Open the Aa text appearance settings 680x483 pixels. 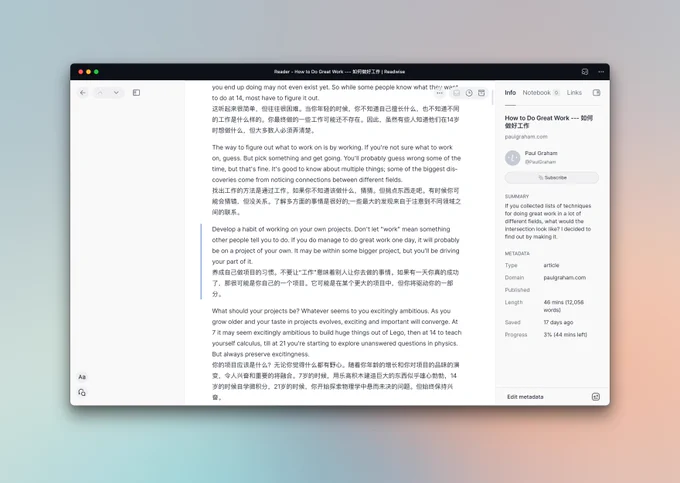pyautogui.click(x=82, y=377)
